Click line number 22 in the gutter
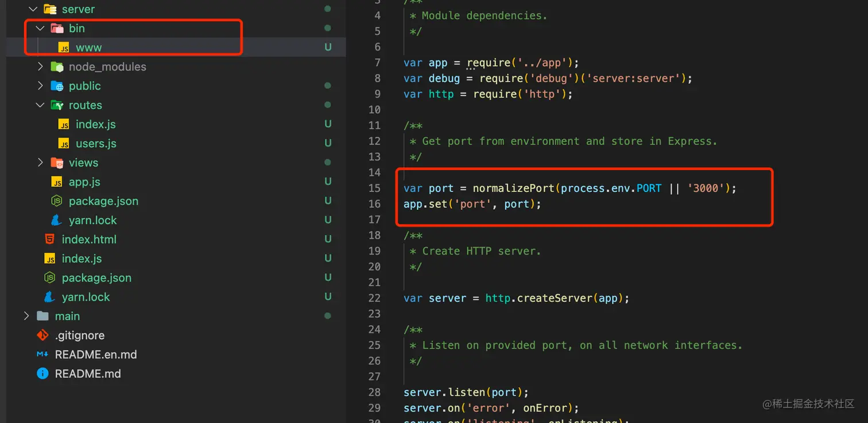This screenshot has width=868, height=423. [374, 298]
